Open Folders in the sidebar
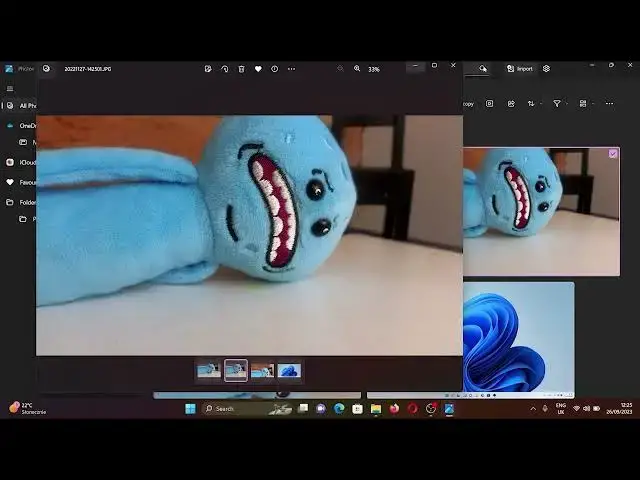This screenshot has width=640, height=480. 19,202
